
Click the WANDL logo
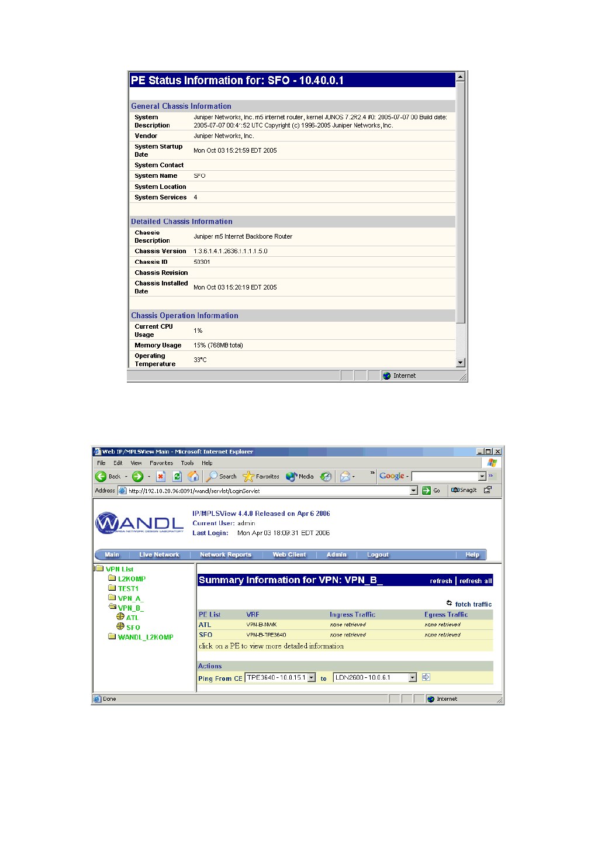click(140, 523)
